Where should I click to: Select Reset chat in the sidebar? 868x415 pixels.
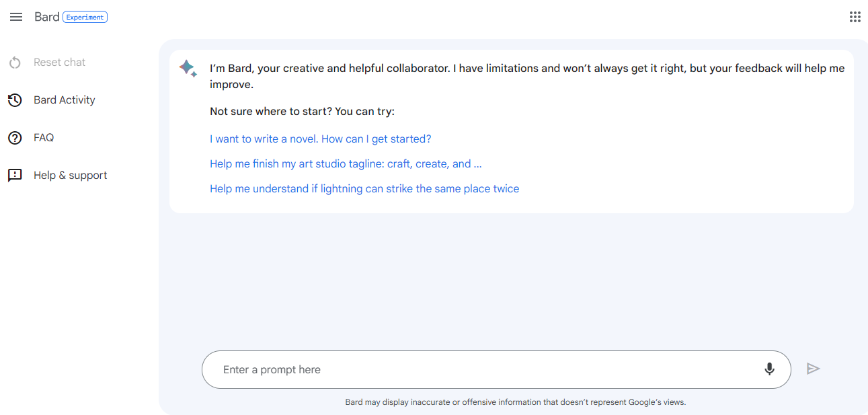point(60,63)
